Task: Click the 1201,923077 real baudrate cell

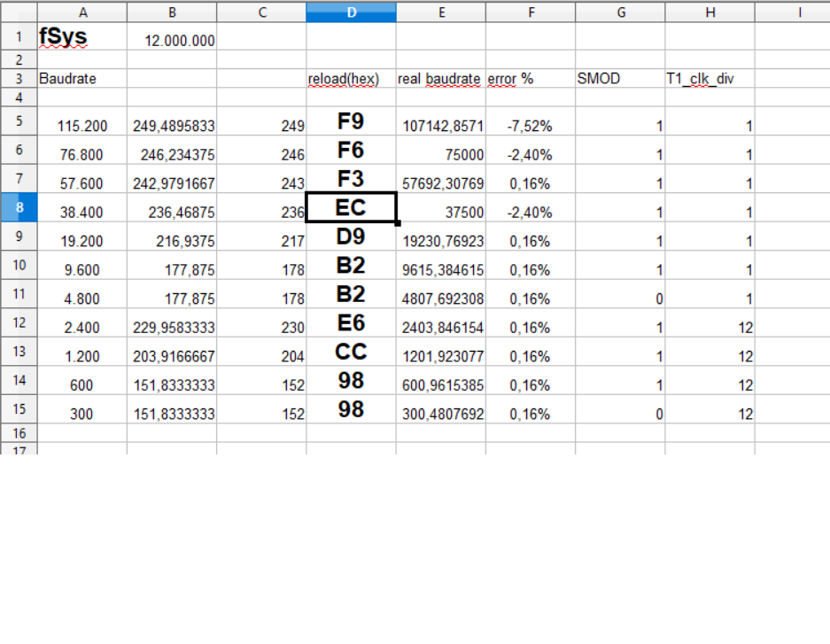Action: [441, 351]
